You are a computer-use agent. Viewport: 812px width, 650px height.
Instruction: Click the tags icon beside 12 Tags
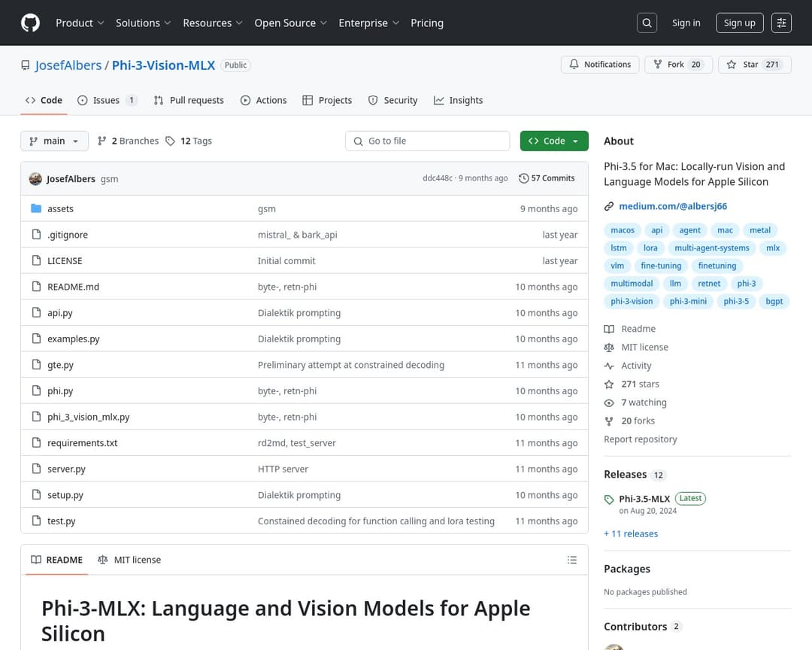pyautogui.click(x=170, y=141)
